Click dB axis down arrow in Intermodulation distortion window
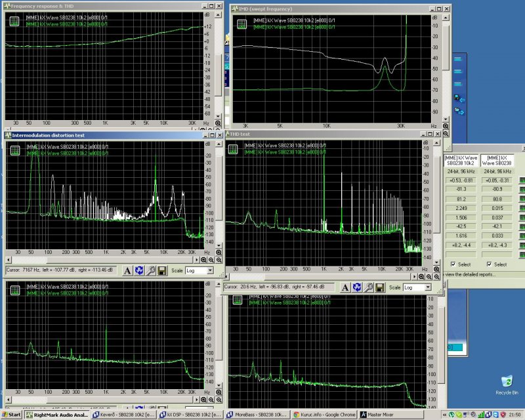This screenshot has width=525, height=420. coord(219,245)
